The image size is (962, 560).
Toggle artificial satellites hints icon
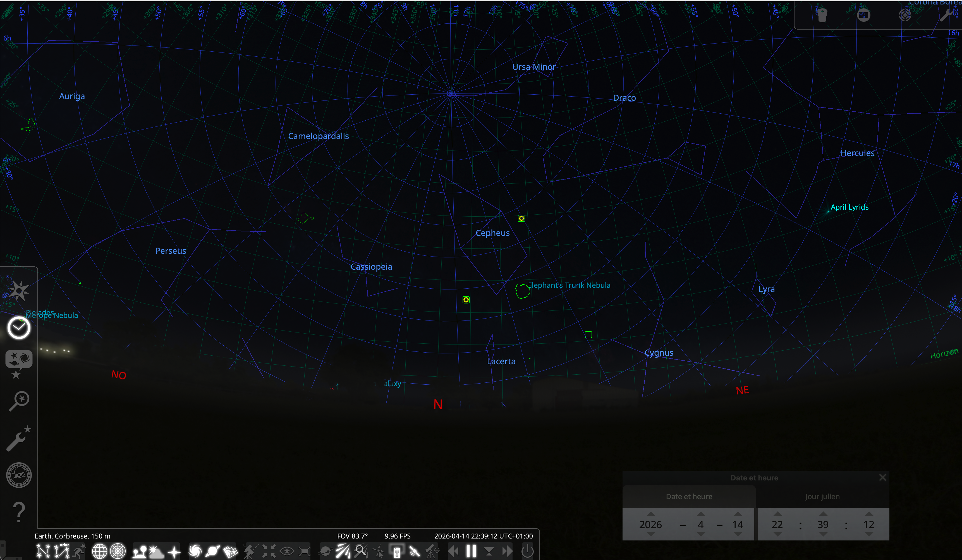[415, 551]
